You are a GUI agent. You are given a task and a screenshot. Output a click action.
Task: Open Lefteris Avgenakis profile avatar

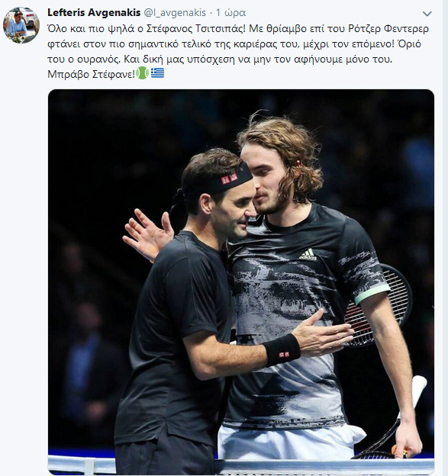[x=21, y=25]
